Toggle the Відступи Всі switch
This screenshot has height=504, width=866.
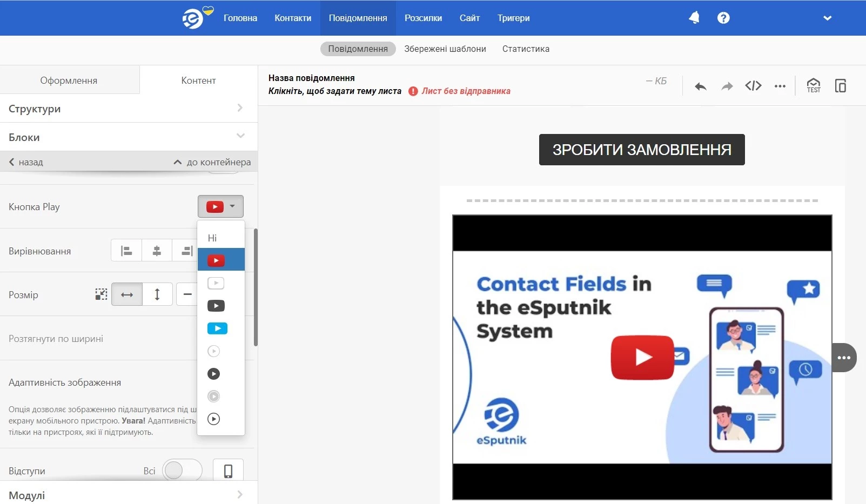pyautogui.click(x=182, y=471)
